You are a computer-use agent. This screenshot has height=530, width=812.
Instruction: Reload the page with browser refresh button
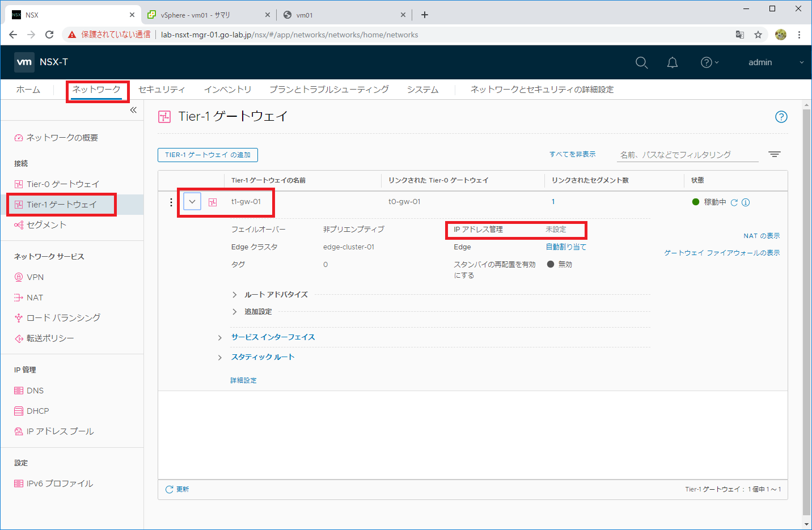tap(49, 35)
